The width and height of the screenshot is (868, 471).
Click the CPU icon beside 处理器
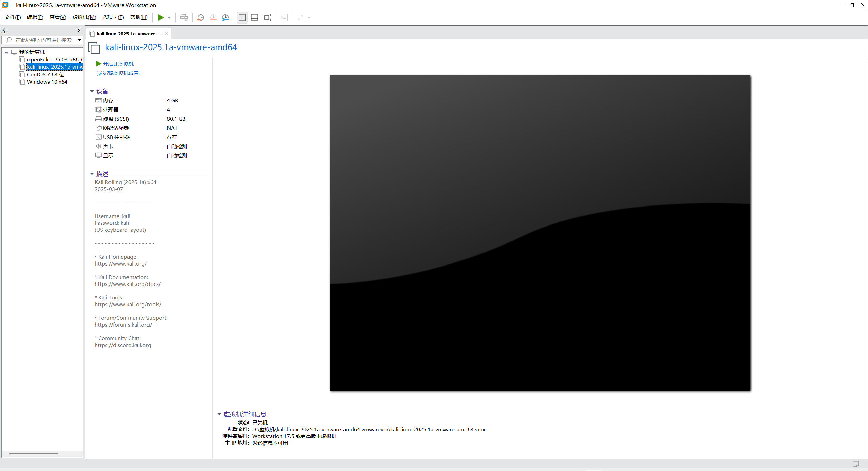pyautogui.click(x=98, y=110)
